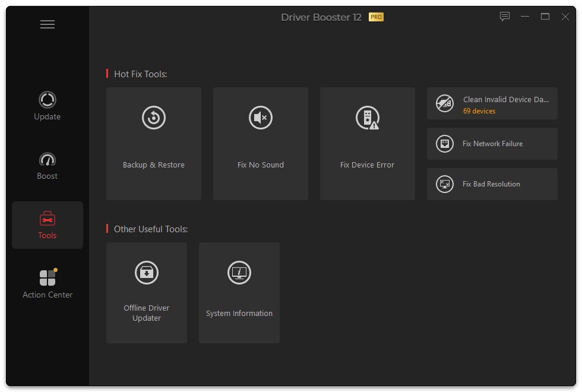Click the Backup & Restore icon

154,118
